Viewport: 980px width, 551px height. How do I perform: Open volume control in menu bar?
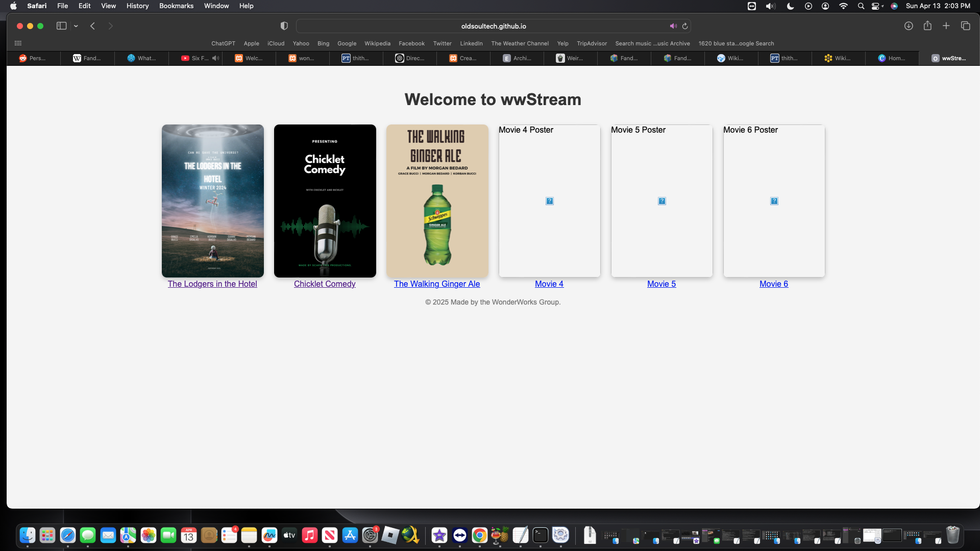(770, 6)
